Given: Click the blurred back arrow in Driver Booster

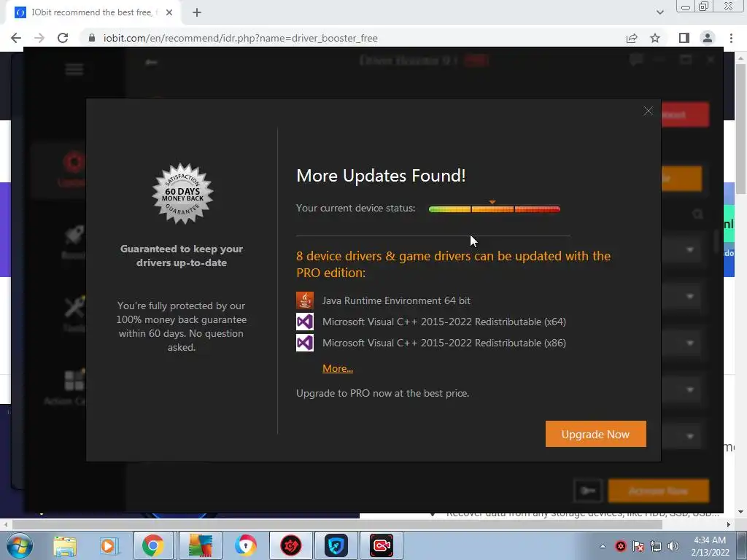Looking at the screenshot, I should click(151, 62).
